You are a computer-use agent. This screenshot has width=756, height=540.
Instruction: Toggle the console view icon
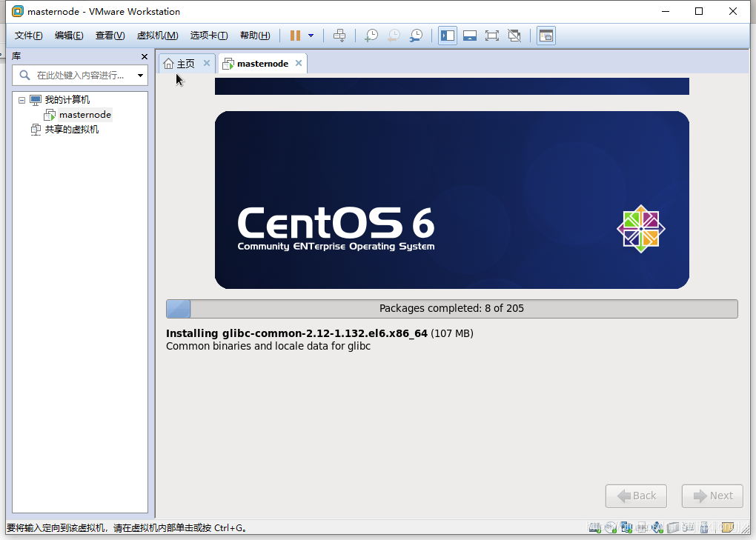[x=546, y=36]
